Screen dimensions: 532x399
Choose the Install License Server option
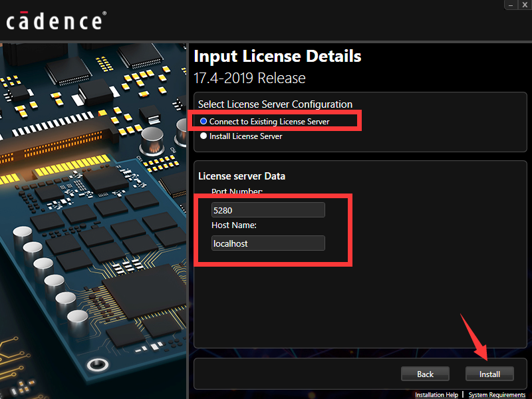click(204, 136)
